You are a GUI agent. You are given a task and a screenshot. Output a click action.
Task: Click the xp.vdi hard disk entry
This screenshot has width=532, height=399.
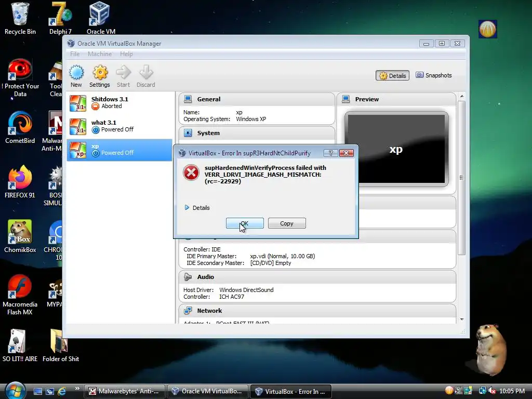coord(282,256)
